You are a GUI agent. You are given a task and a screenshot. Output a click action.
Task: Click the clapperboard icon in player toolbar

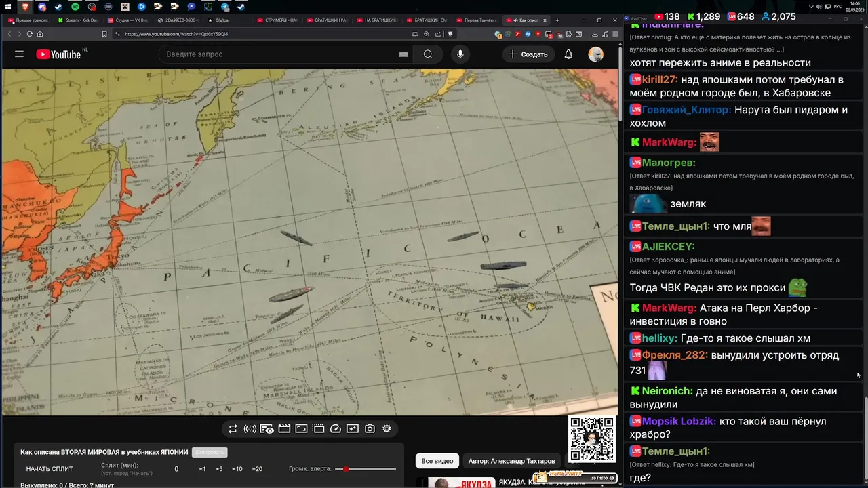tap(284, 429)
